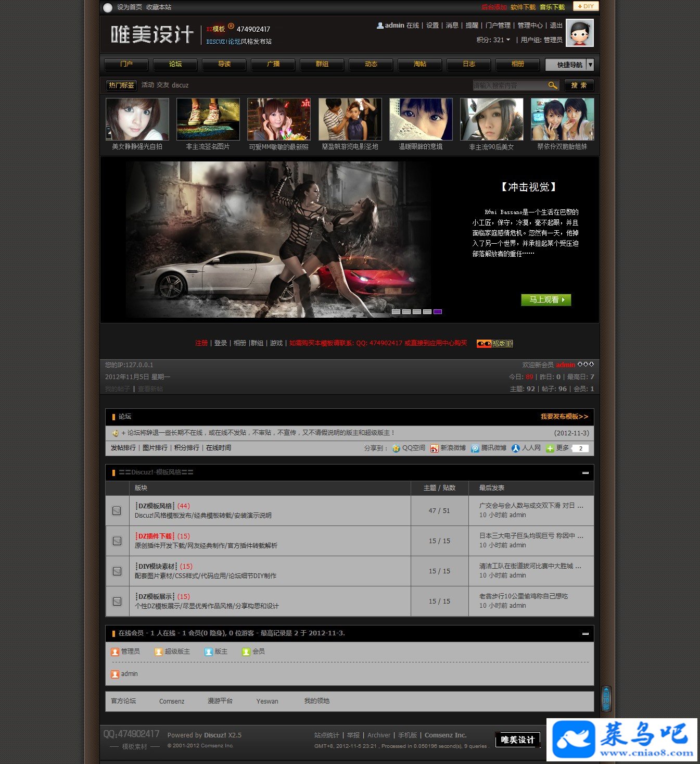
Task: Open the ┇DZ插件下载┇ forum link
Action: point(155,536)
